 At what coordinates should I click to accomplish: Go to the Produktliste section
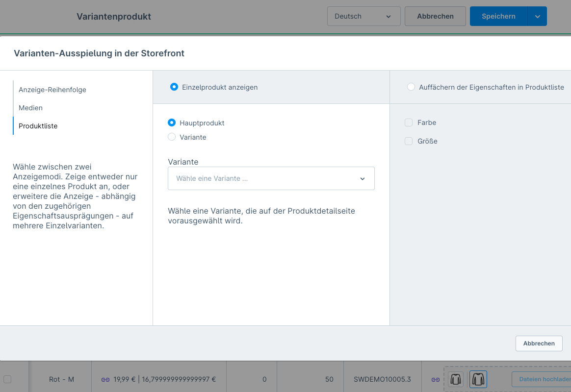(38, 126)
